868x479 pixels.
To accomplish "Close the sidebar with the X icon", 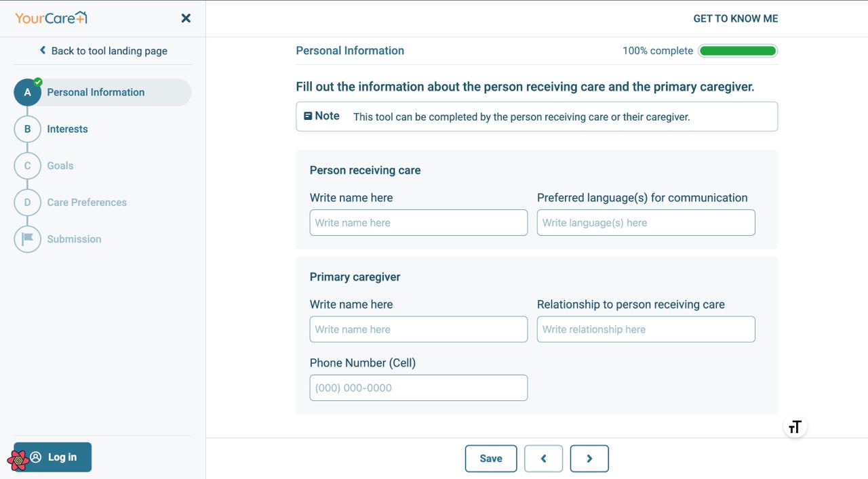I will (186, 18).
